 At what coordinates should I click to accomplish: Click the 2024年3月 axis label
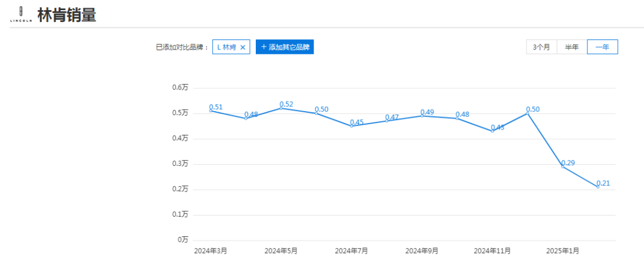(x=210, y=251)
